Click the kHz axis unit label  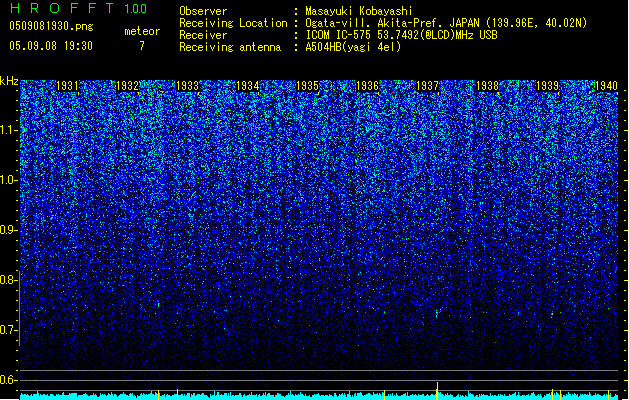(9, 81)
